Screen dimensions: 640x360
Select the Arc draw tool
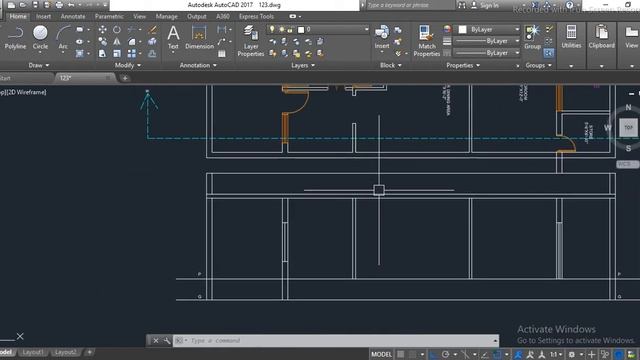pos(63,38)
